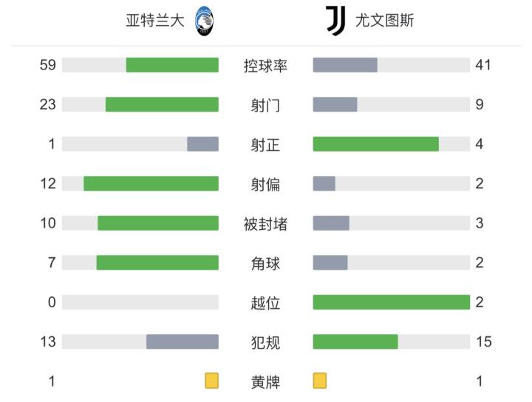Click Juventus's gray possession bar

[x=345, y=65]
